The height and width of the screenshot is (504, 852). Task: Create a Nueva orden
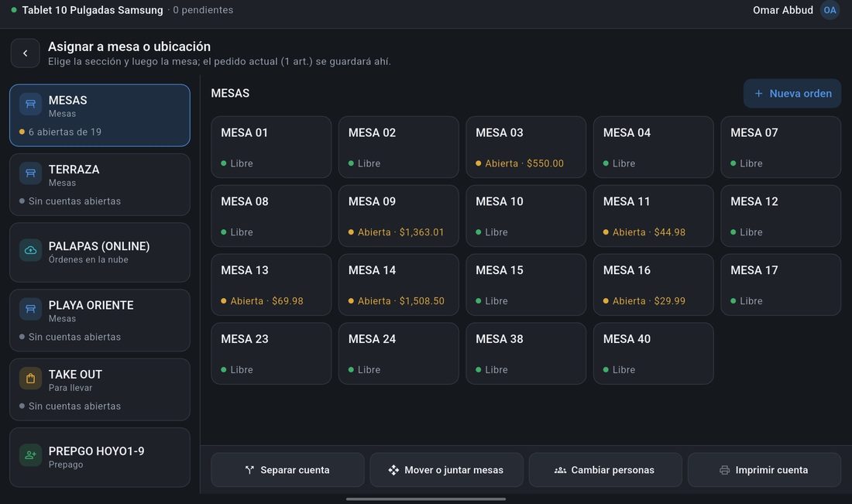[x=792, y=94]
